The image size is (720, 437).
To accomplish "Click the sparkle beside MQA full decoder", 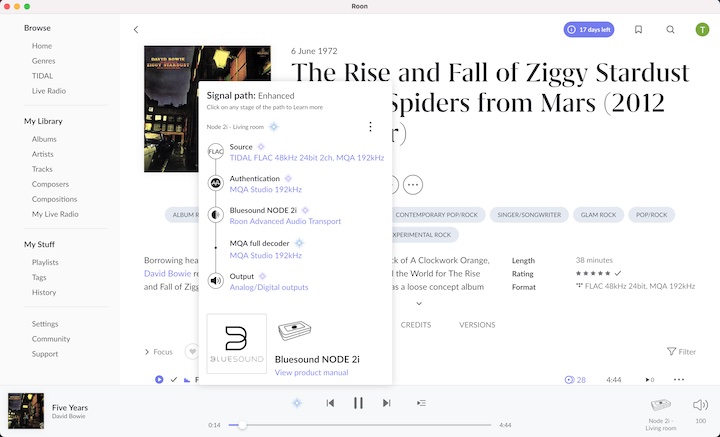I will [x=299, y=243].
